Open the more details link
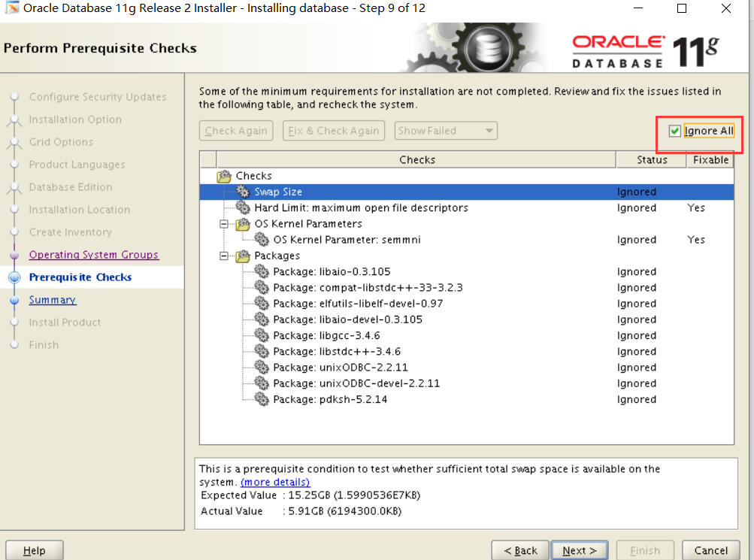Screen dimensions: 754x560 (275, 482)
